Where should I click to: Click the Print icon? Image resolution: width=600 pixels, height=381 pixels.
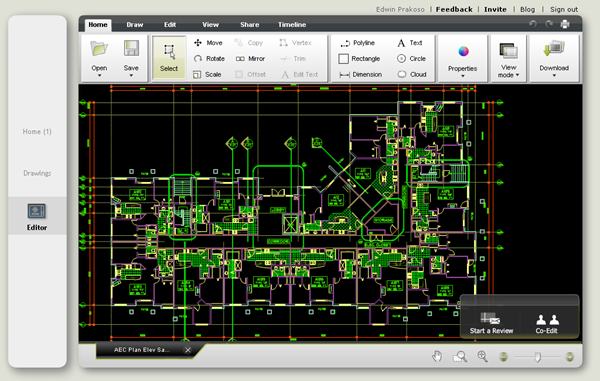coord(565,24)
